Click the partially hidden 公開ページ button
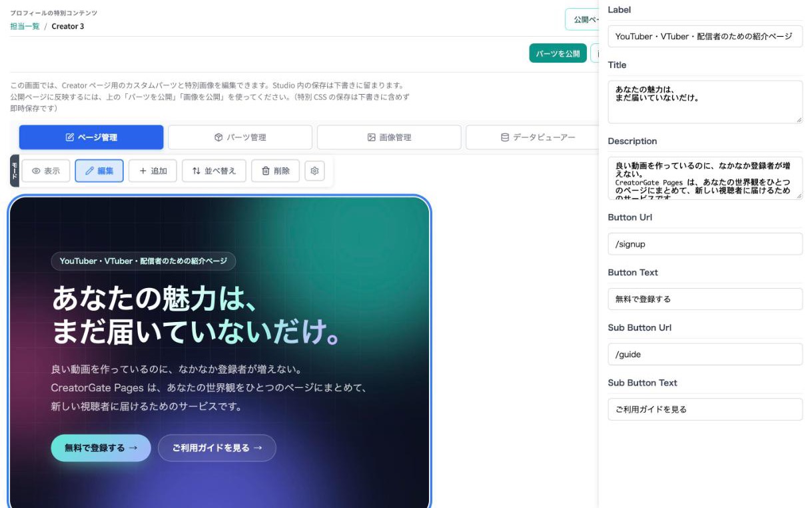Viewport: 812px width, 508px height. coord(582,19)
